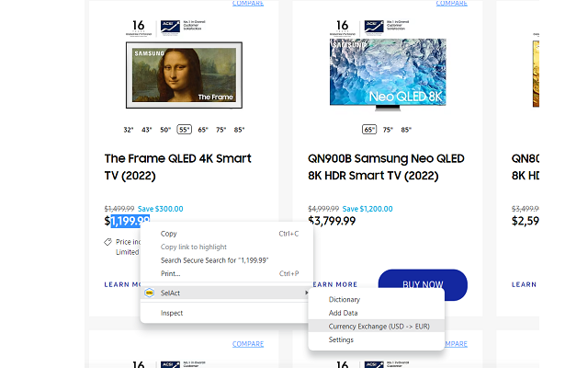Image resolution: width=588 pixels, height=368 pixels.
Task: Click Buy Now for QN900B TV
Action: (x=423, y=284)
